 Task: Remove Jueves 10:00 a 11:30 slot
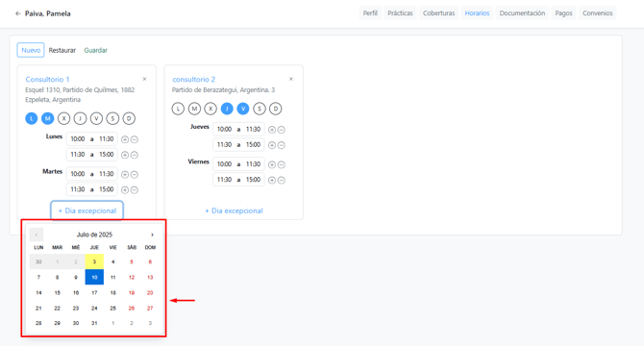[282, 130]
